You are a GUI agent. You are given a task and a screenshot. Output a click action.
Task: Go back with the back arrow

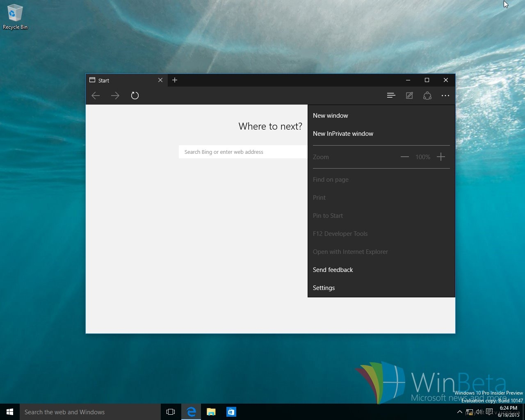point(96,96)
